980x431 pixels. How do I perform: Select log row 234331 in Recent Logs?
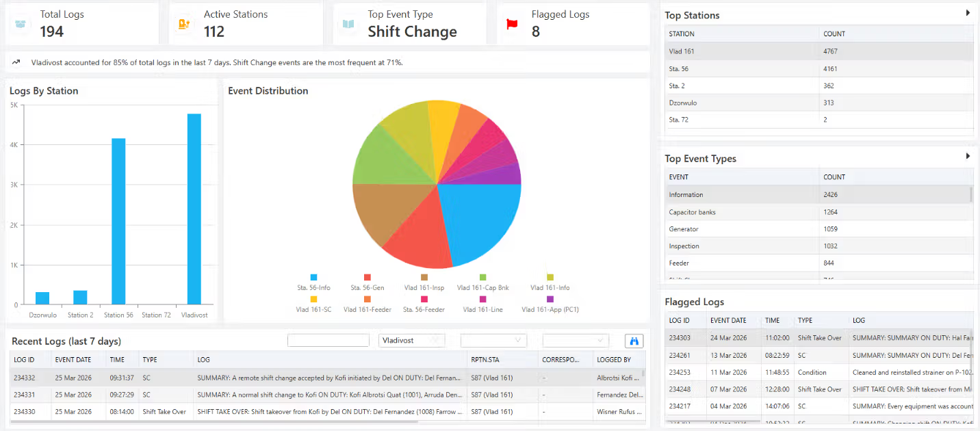click(326, 395)
